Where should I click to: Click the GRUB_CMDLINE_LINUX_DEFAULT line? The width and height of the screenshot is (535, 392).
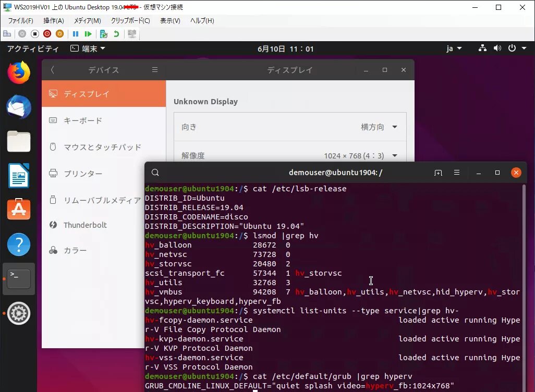coord(300,386)
